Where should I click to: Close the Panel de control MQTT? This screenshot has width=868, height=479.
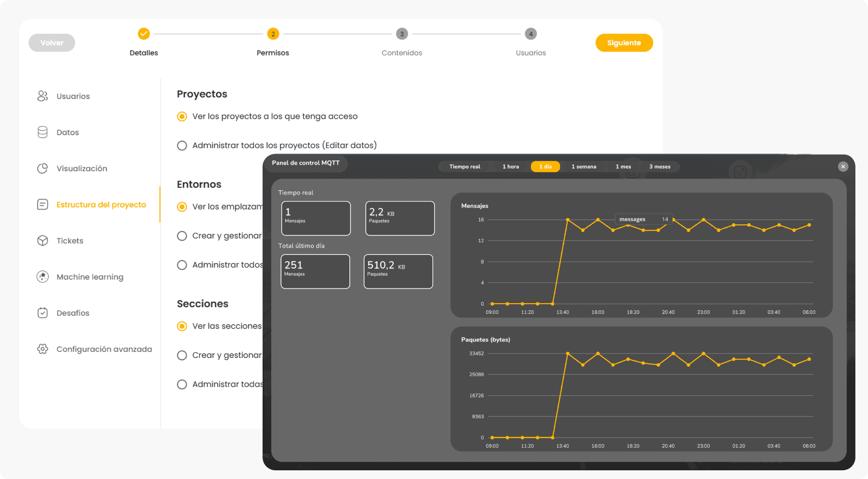click(843, 167)
